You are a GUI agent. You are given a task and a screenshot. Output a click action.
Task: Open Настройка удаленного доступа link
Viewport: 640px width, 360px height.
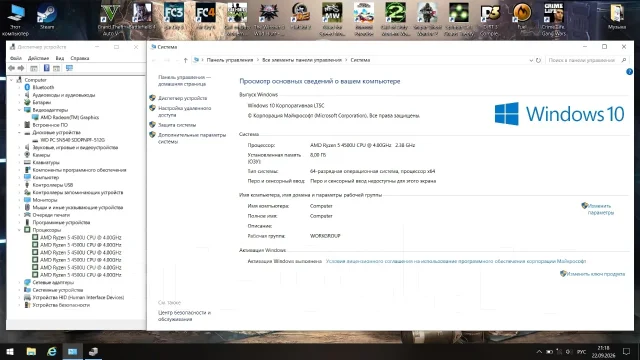click(184, 111)
